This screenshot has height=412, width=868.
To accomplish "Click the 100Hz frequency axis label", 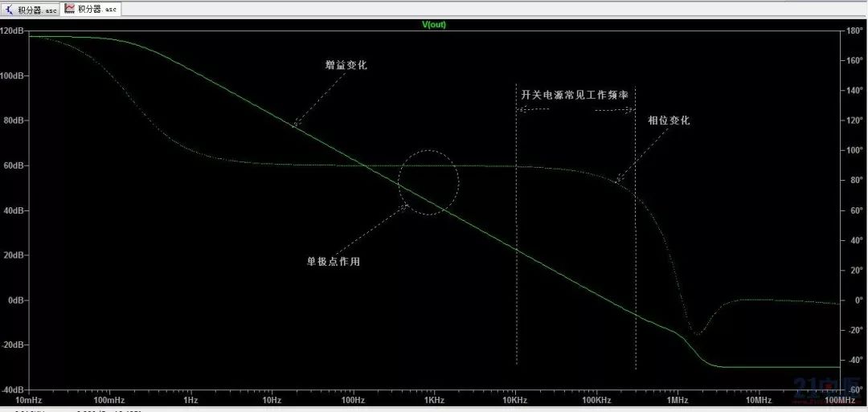I will (x=353, y=401).
